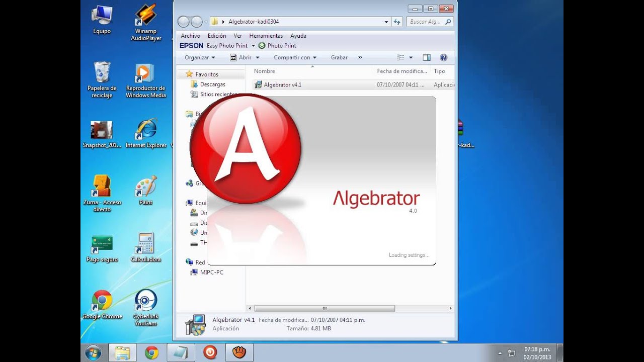The width and height of the screenshot is (644, 362).
Task: Launch Google Chrome desktop shortcut
Action: click(x=102, y=305)
